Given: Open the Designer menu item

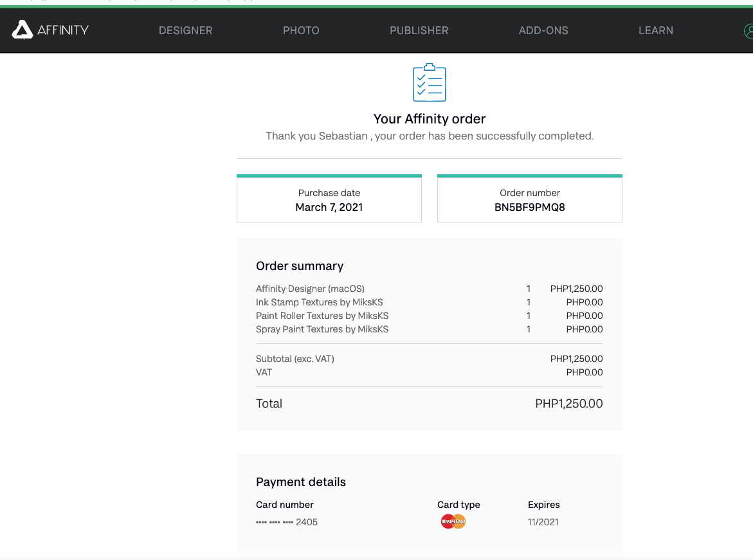Looking at the screenshot, I should coord(185,30).
